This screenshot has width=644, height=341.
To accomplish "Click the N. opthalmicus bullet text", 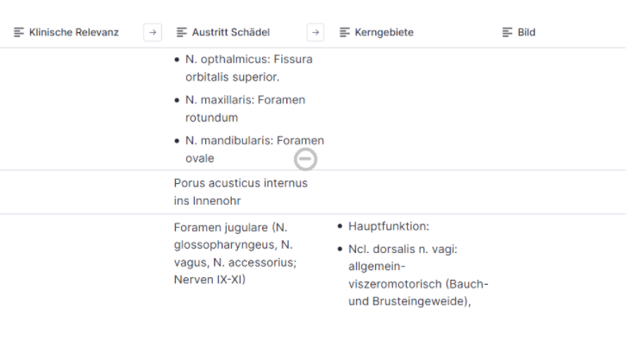I will (x=249, y=68).
